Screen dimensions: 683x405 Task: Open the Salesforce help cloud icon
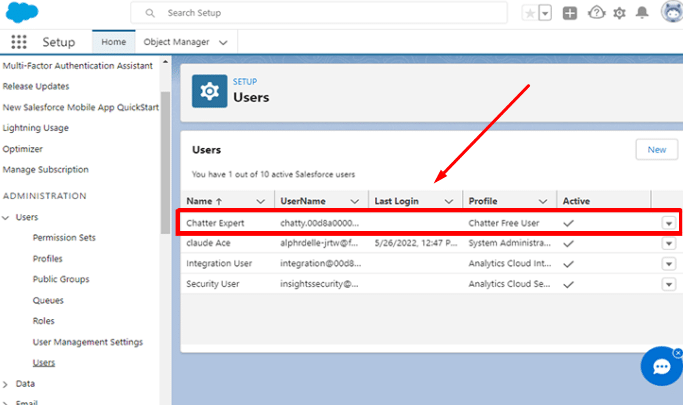coord(596,13)
